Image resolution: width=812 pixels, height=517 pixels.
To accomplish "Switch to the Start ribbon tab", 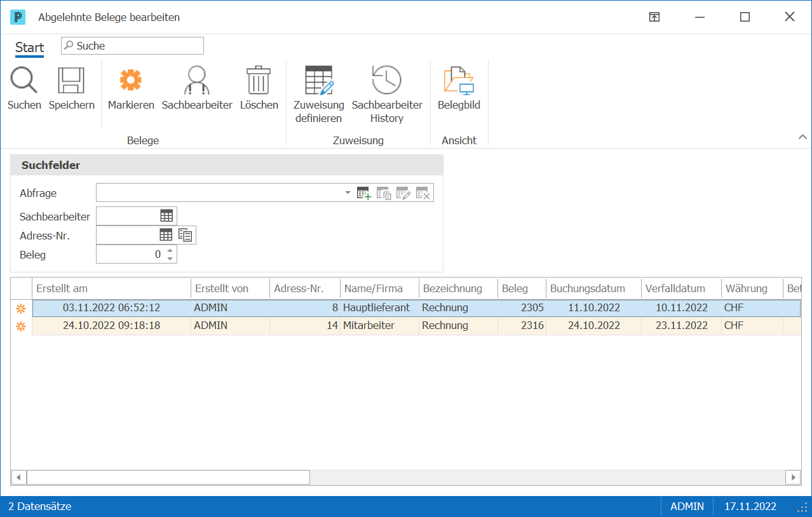I will pos(30,48).
